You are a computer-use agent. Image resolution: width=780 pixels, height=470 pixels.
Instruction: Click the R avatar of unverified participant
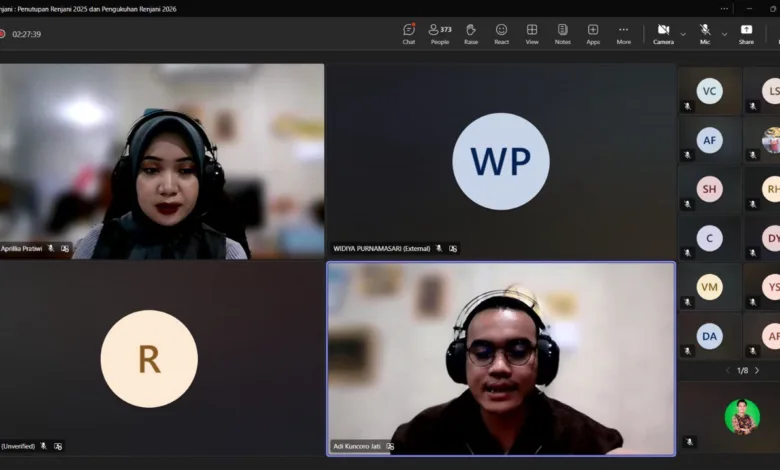[x=149, y=359]
